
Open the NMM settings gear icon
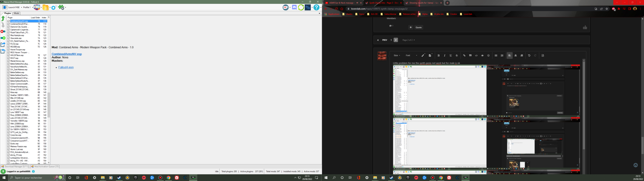coord(53,7)
